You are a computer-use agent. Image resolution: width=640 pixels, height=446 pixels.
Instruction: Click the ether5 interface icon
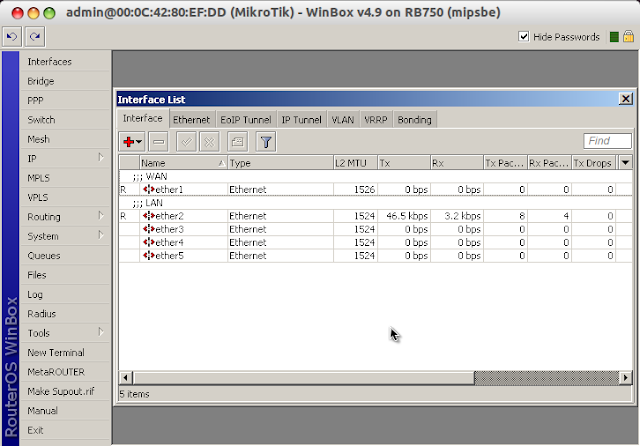(x=149, y=255)
